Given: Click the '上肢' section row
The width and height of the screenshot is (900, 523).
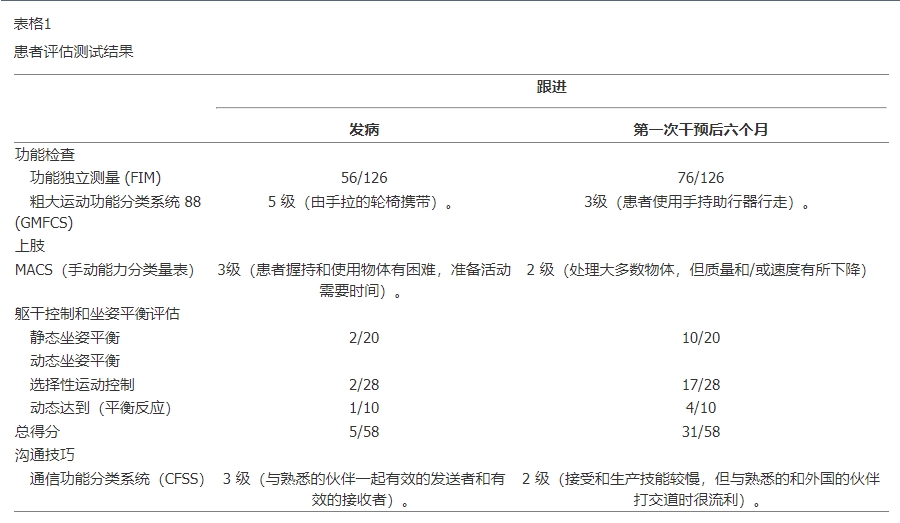Looking at the screenshot, I should pyautogui.click(x=30, y=246).
